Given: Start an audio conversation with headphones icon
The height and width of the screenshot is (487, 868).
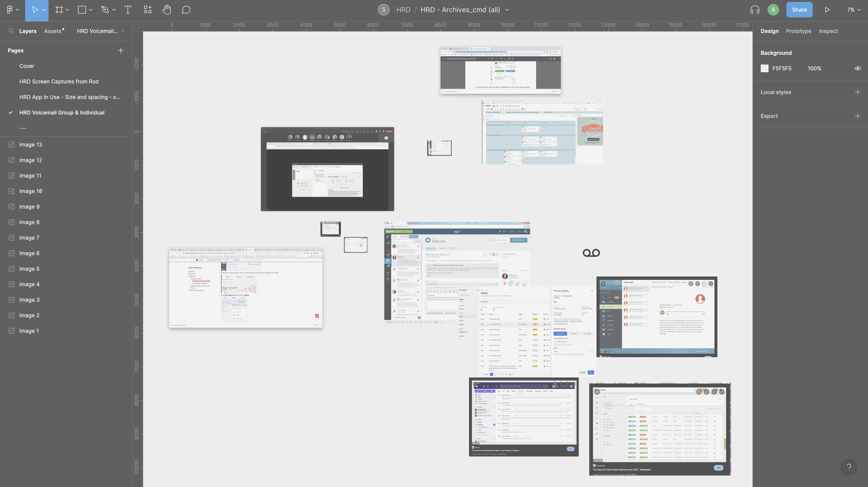Looking at the screenshot, I should pyautogui.click(x=754, y=10).
